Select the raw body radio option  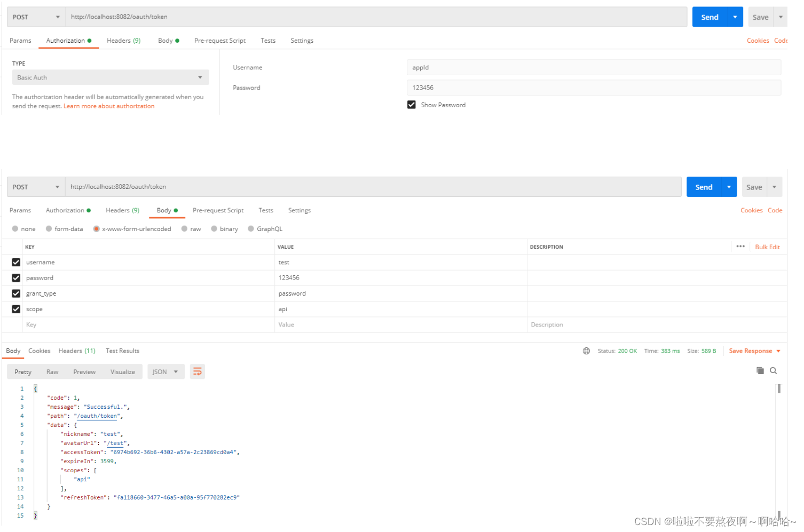184,229
